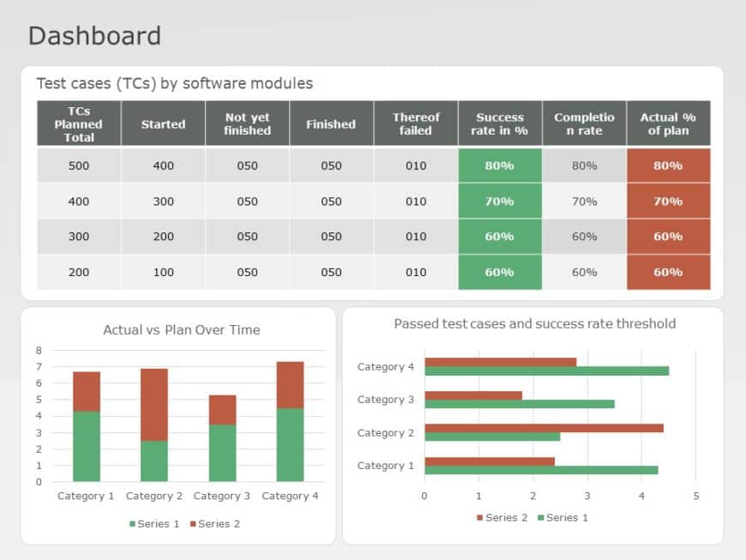Image resolution: width=746 pixels, height=560 pixels.
Task: Click Category 1 axis label under column chart
Action: [x=86, y=497]
